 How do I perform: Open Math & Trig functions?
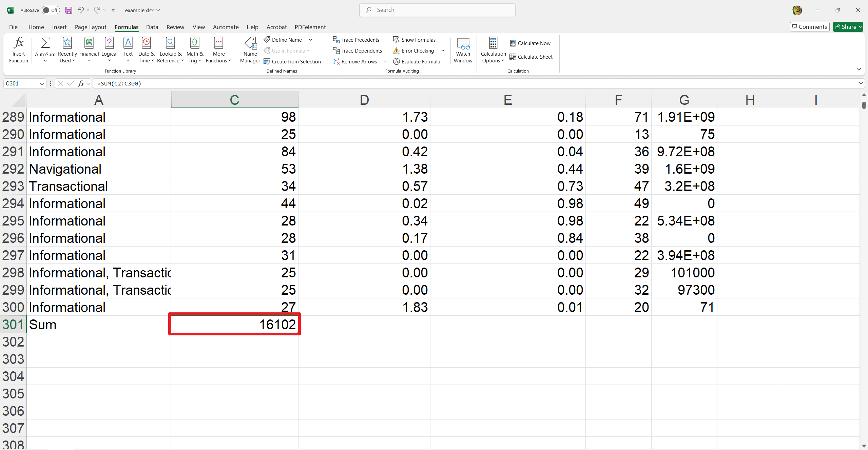tap(195, 50)
